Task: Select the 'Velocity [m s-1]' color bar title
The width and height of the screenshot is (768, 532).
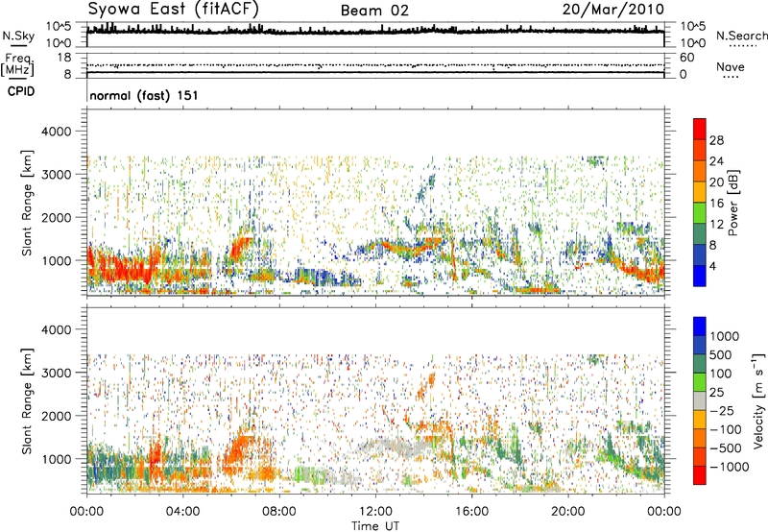Action: pyautogui.click(x=758, y=400)
